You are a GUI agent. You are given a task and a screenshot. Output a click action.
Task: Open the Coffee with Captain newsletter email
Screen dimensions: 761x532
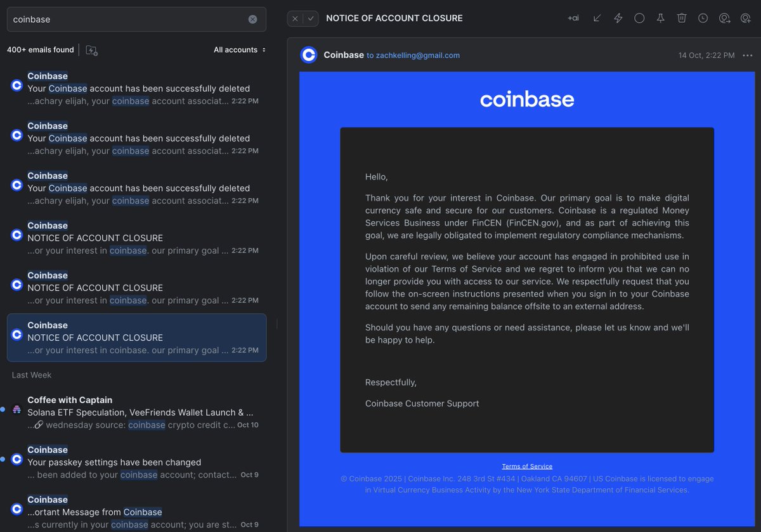136,412
